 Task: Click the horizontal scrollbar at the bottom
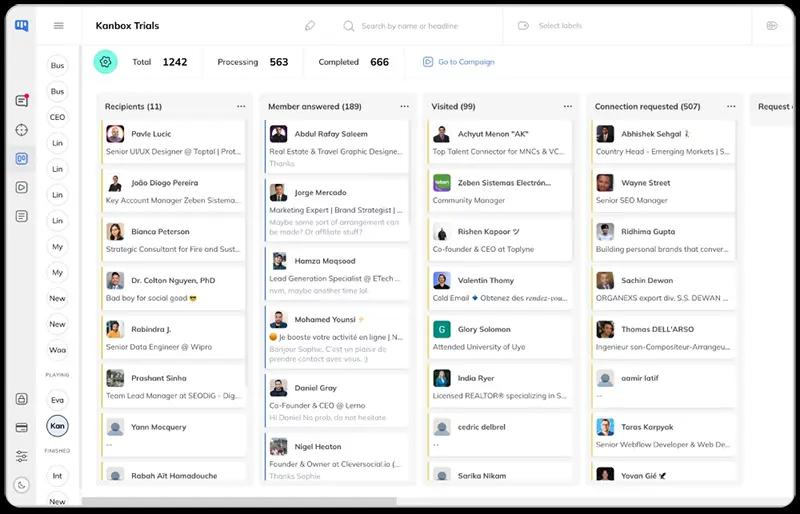tap(239, 502)
